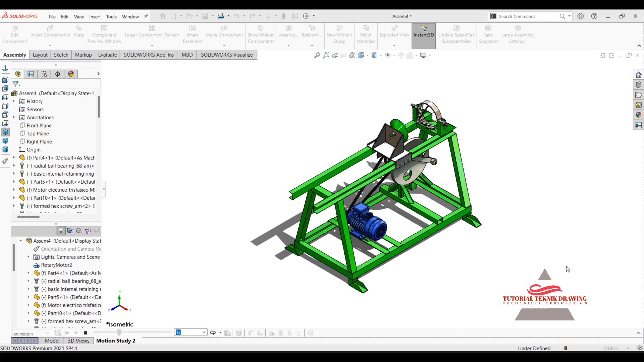Open the PropertyManager tab
Viewport: 644px width, 362px height.
tap(31, 74)
